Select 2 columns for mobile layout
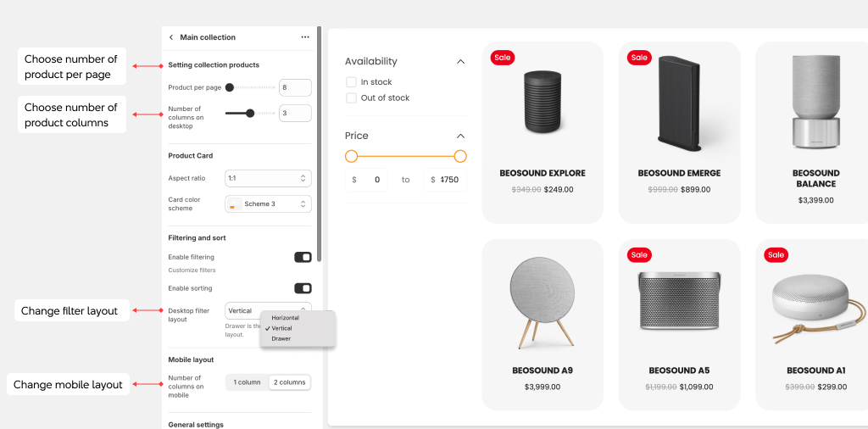Viewport: 868px width, 429px height. (x=290, y=382)
